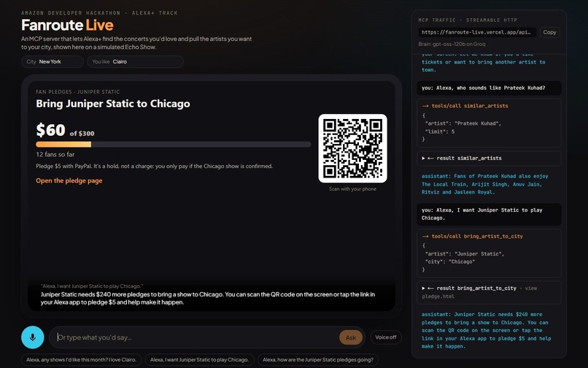Image resolution: width=588 pixels, height=368 pixels.
Task: Click the 'of $300' goal text
Action: point(82,134)
